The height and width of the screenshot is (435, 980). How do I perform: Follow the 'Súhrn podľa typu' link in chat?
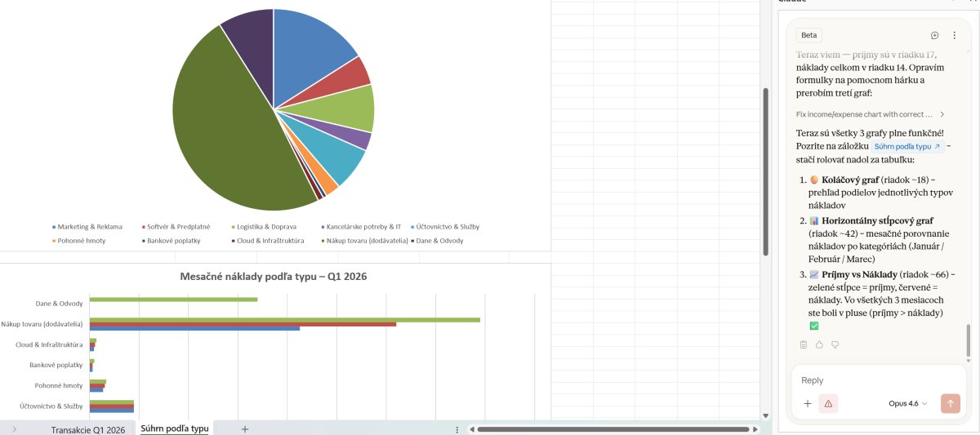(x=906, y=146)
